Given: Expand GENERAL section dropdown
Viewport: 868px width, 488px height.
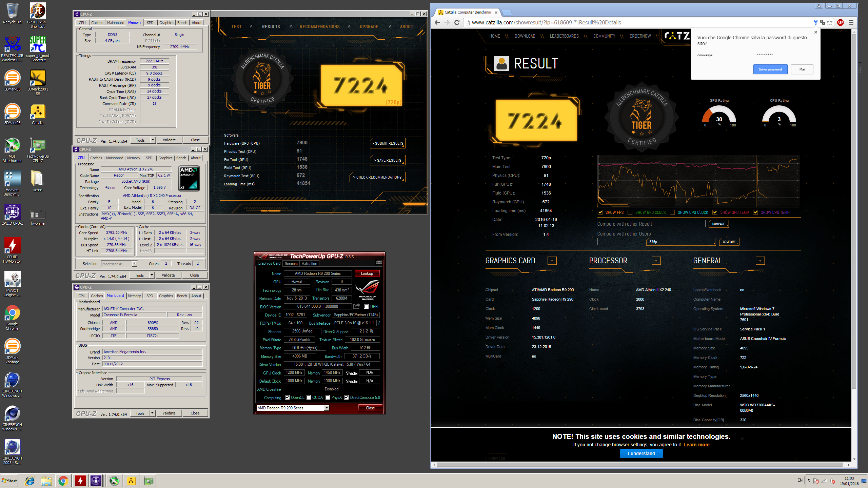Looking at the screenshot, I should [760, 261].
